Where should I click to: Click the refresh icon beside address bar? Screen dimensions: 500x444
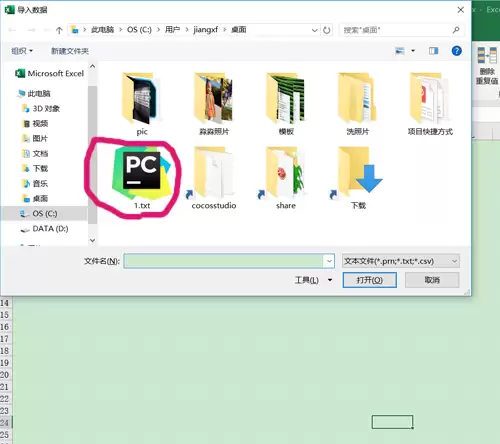click(327, 30)
